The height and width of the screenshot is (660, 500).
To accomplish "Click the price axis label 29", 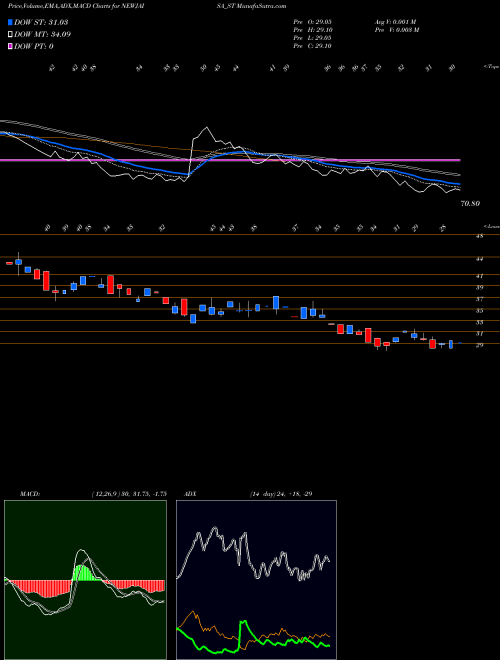I will (x=479, y=345).
